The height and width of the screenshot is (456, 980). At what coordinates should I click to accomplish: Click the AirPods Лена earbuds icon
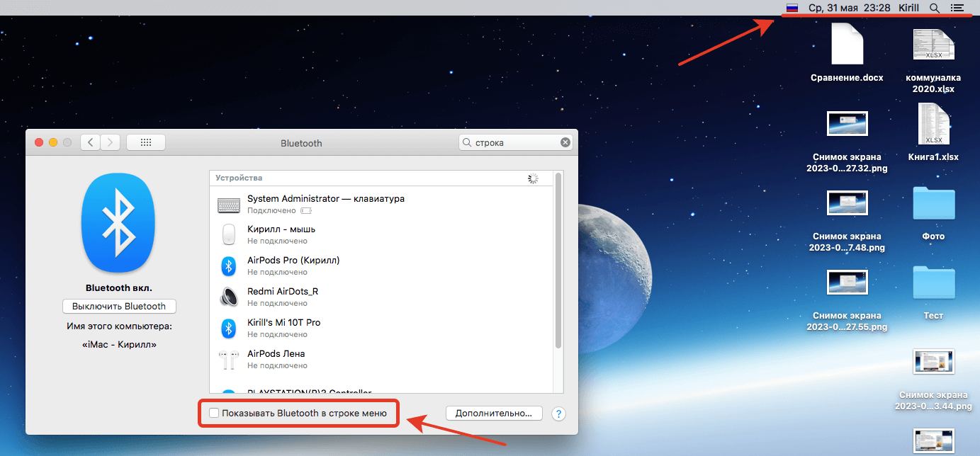click(x=228, y=359)
